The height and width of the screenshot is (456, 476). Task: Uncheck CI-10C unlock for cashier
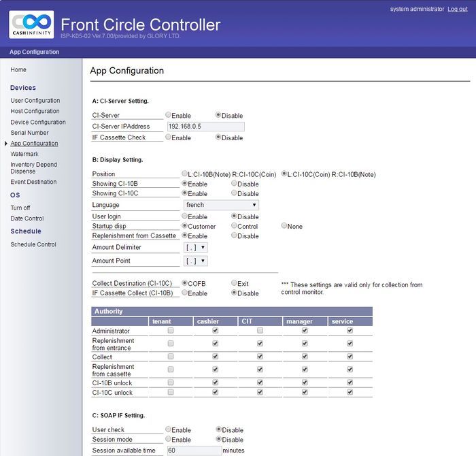pyautogui.click(x=216, y=392)
